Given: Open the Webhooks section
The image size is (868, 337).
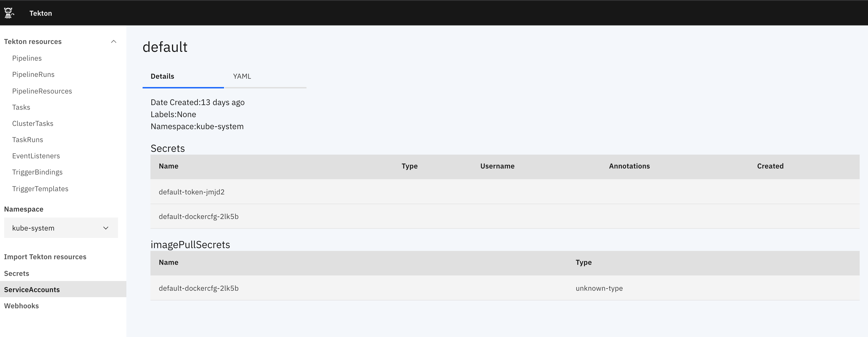Looking at the screenshot, I should (21, 306).
